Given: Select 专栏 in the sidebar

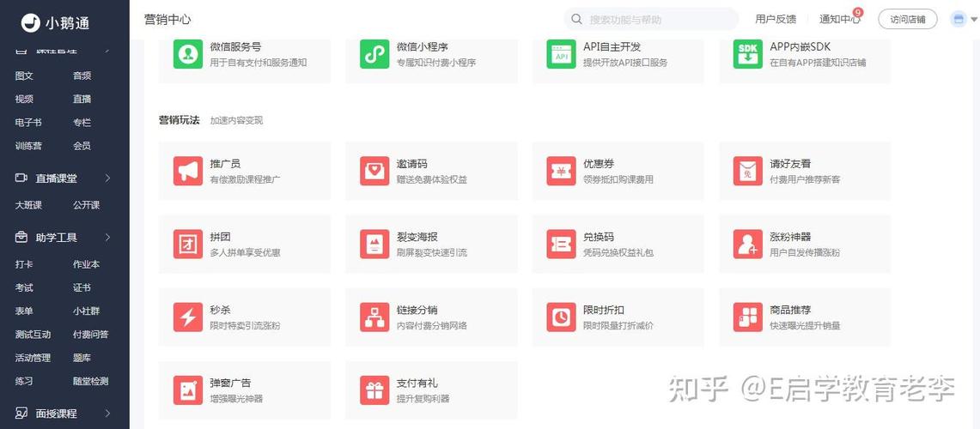Looking at the screenshot, I should coord(82,123).
